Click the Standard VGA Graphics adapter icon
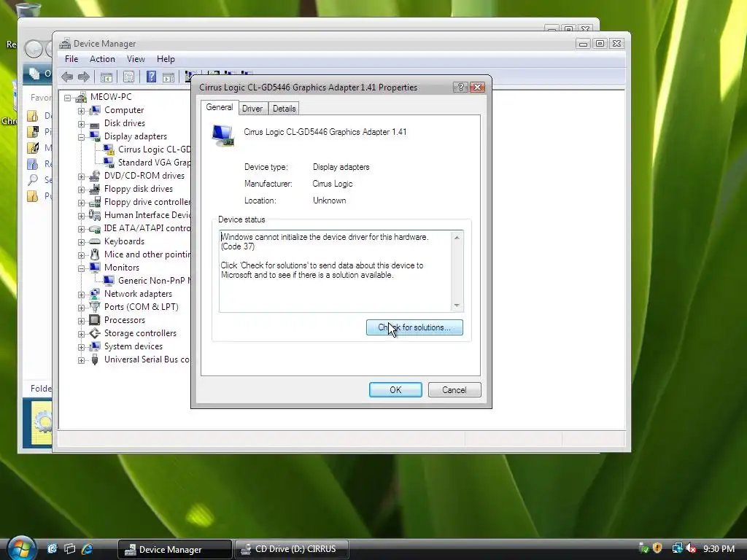 [109, 163]
